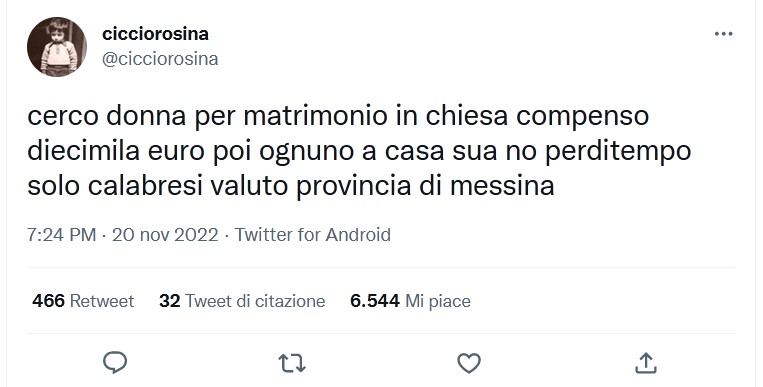
Task: Open the share tweet upload icon
Action: click(646, 363)
